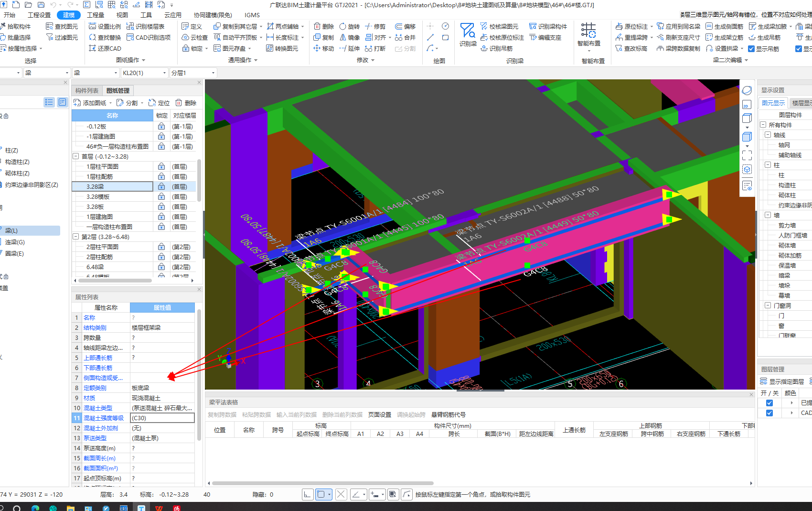Toggle lock for 1层柱平面图 drawing
This screenshot has width=812, height=511.
tap(161, 166)
